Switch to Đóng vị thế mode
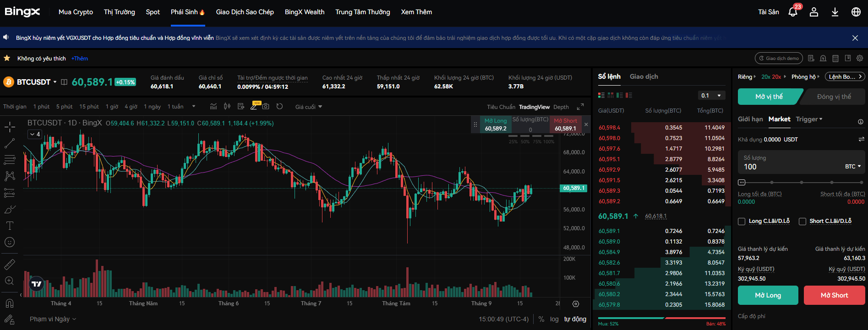Image resolution: width=868 pixels, height=330 pixels. pyautogui.click(x=834, y=97)
